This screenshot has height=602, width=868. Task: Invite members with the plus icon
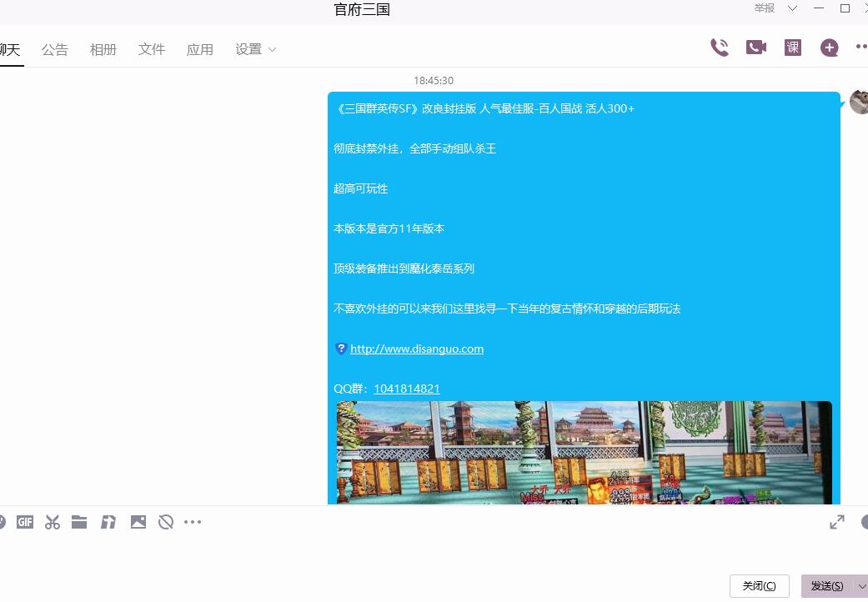[x=830, y=48]
